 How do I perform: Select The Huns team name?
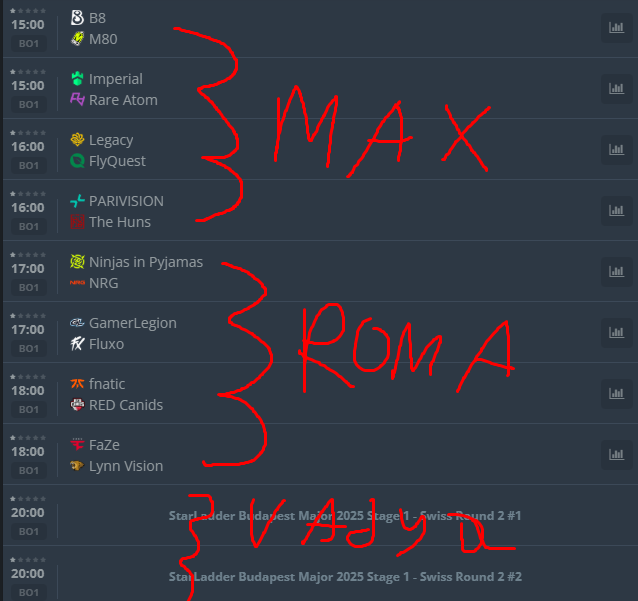point(120,222)
